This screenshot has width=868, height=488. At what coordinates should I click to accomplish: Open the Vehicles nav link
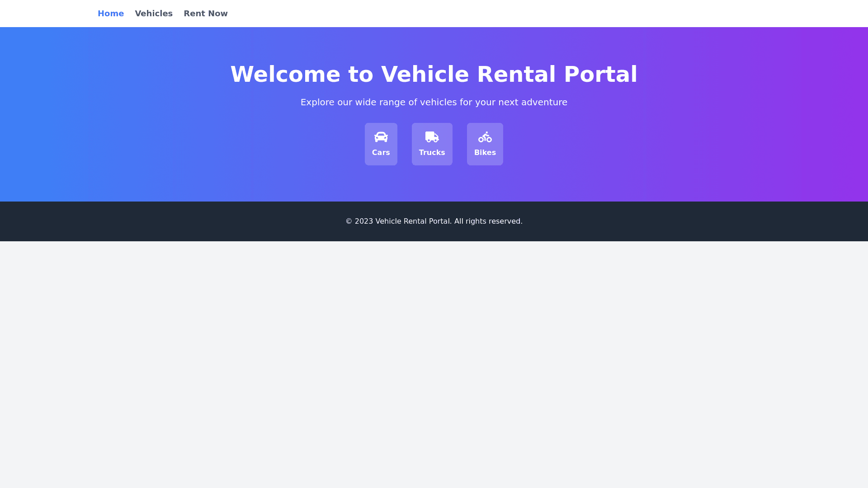pos(154,14)
